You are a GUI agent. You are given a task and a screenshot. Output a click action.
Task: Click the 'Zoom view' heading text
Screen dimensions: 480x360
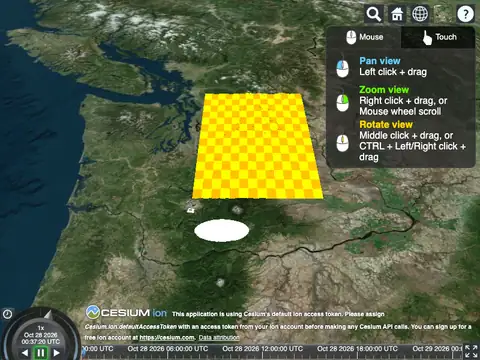pos(384,90)
